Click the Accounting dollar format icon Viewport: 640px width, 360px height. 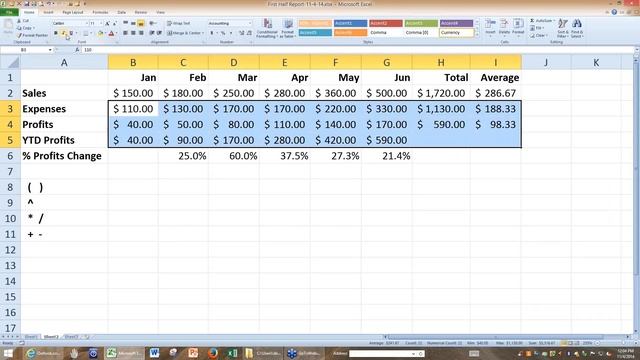pyautogui.click(x=211, y=33)
